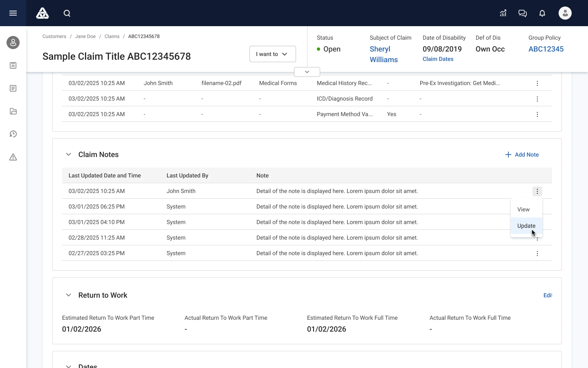Select the 03/01/2025 06:25 PM note row
The image size is (588, 368).
point(307,206)
